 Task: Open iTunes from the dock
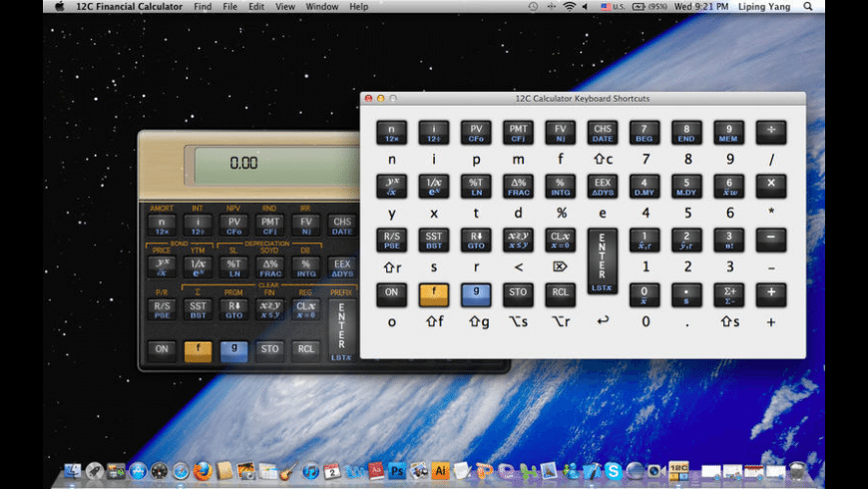point(310,471)
